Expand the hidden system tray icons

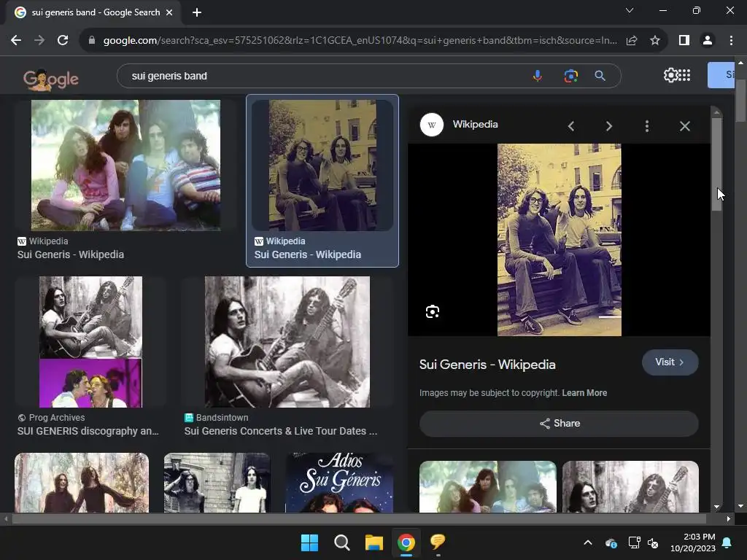[588, 542]
